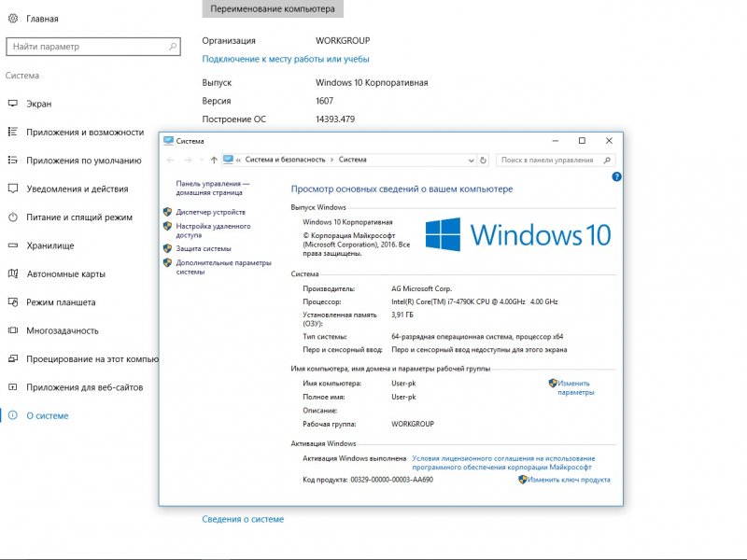Open the Экран display icon
Viewport: 747px width, 560px height.
coord(13,104)
